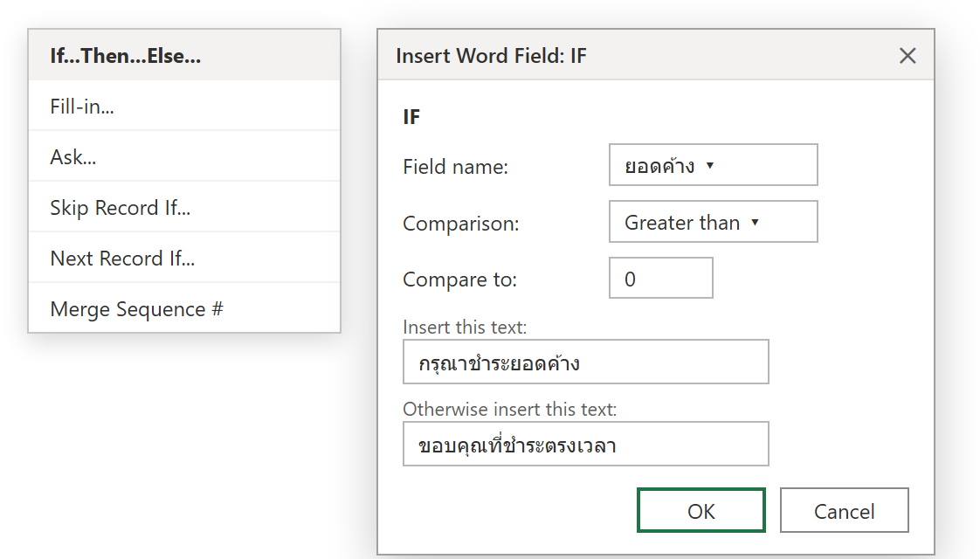980x559 pixels.
Task: Click the Compare to: label
Action: pyautogui.click(x=460, y=279)
